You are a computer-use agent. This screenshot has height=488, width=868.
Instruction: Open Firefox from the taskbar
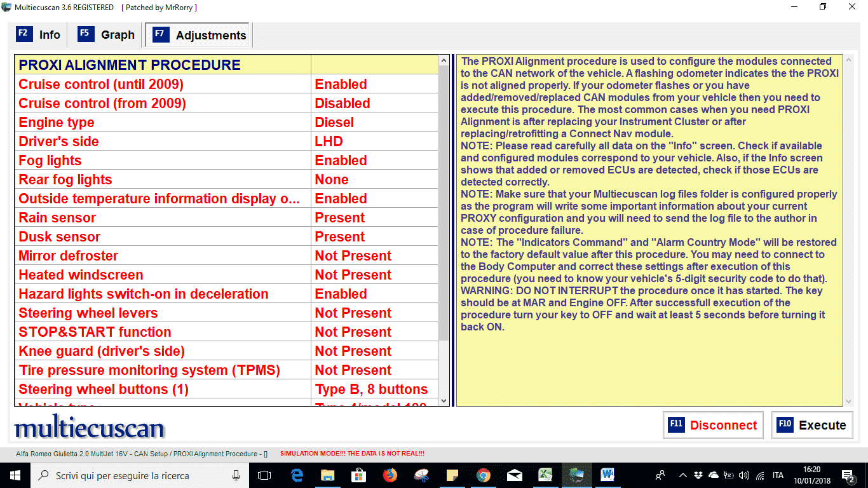(390, 475)
